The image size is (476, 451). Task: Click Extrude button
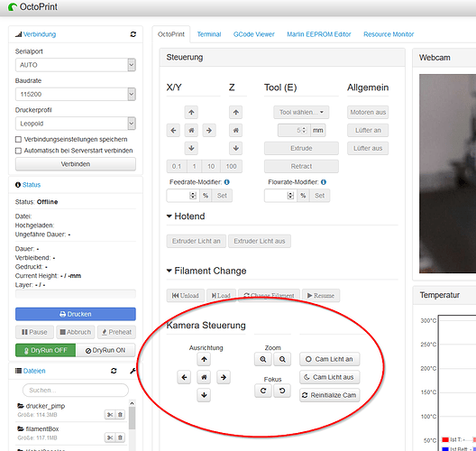(301, 148)
